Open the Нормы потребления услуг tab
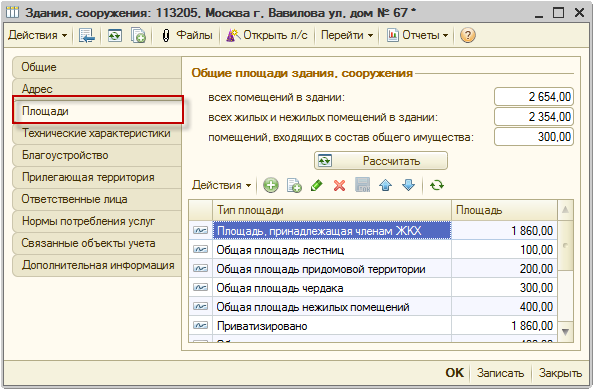Image resolution: width=593 pixels, height=389 pixels. point(97,221)
